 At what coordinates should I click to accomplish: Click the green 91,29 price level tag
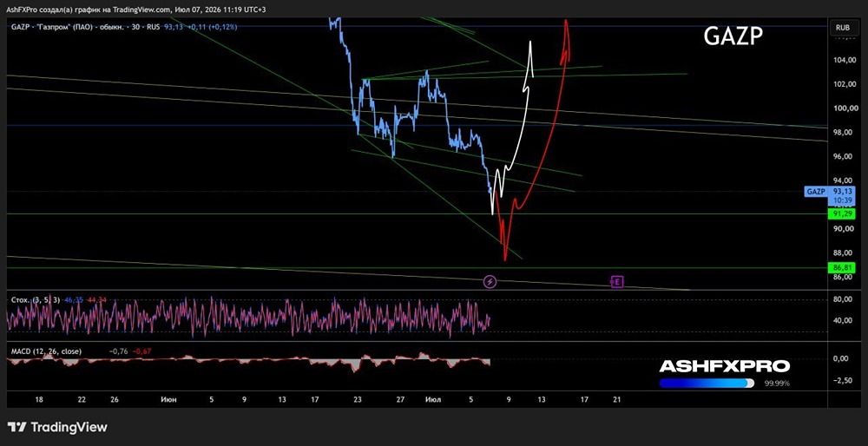pos(842,213)
